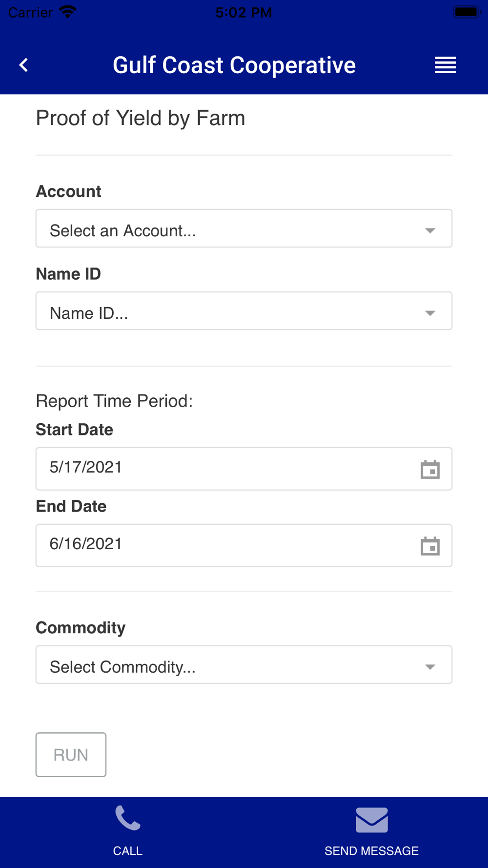Click the battery status icon
Viewport: 488px width, 868px height.
tap(467, 12)
